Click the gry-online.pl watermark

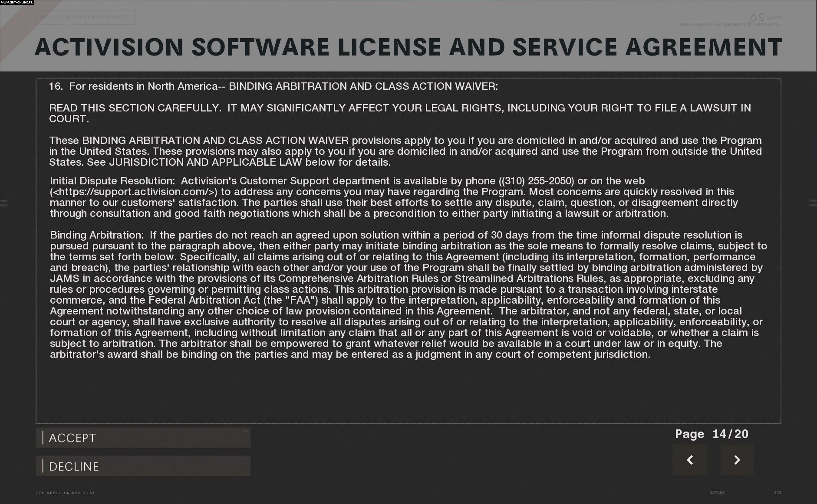pos(17,3)
